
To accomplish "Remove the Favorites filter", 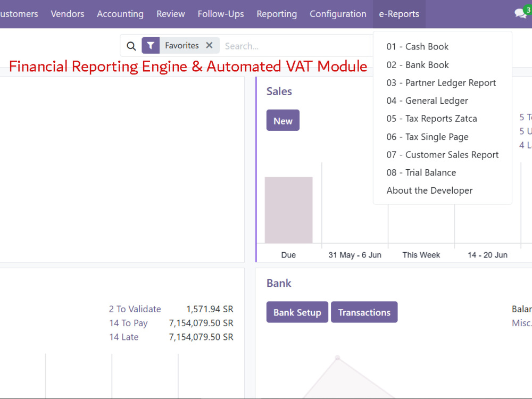I will [x=209, y=45].
